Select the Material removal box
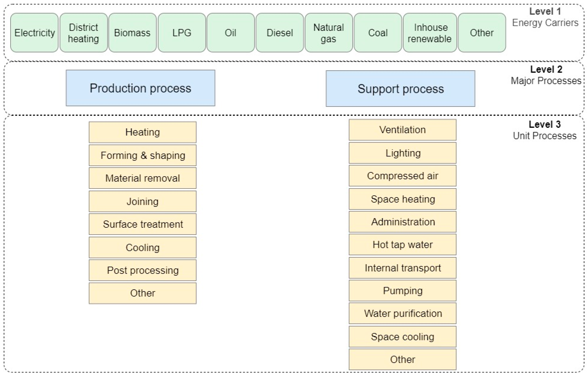Screen dimensions: 588x376 pyautogui.click(x=143, y=178)
